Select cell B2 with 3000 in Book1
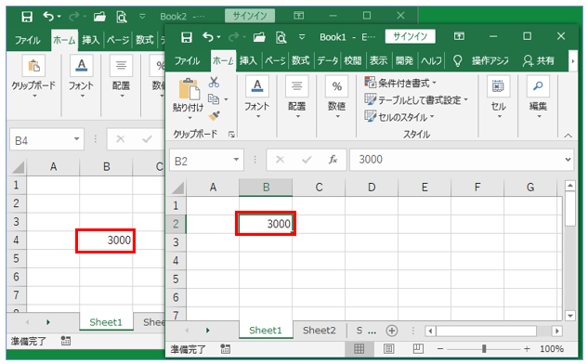Viewport: 588px width, 364px height. pos(266,224)
